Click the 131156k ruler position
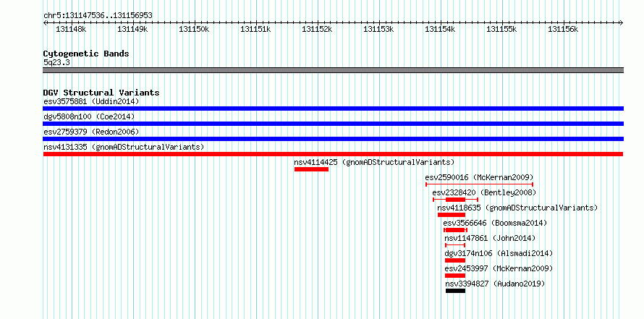 point(564,29)
